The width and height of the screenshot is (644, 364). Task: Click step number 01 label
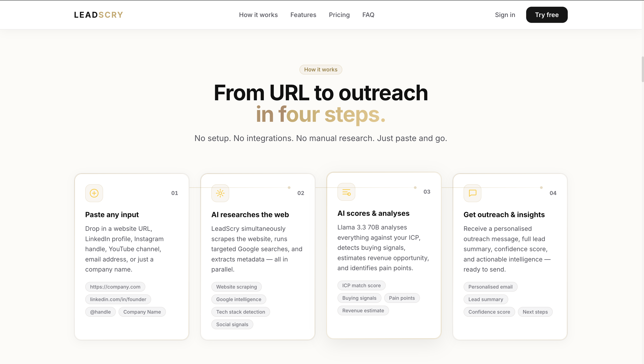click(174, 193)
